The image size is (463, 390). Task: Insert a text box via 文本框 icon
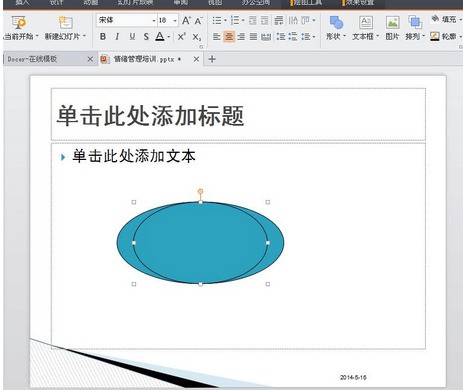pyautogui.click(x=366, y=22)
